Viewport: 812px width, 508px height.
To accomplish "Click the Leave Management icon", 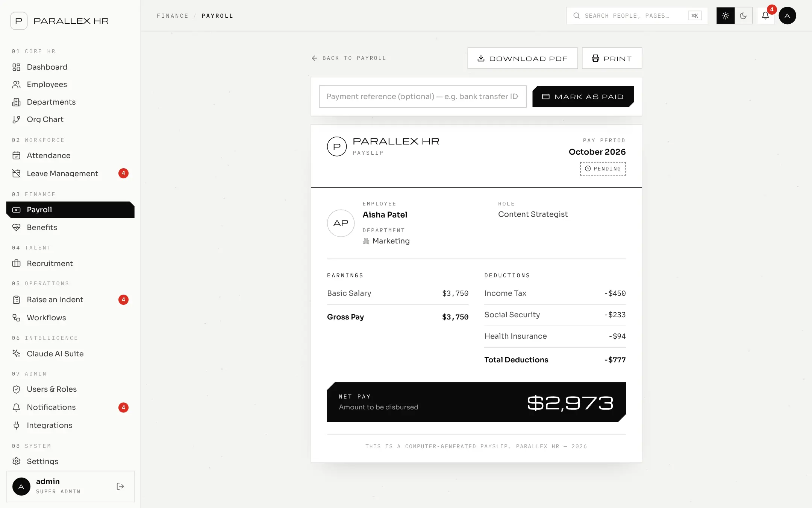I will tap(16, 173).
